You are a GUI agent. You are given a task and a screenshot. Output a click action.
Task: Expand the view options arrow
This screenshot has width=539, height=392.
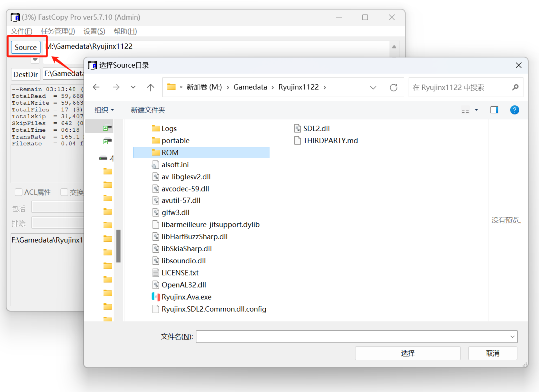476,110
